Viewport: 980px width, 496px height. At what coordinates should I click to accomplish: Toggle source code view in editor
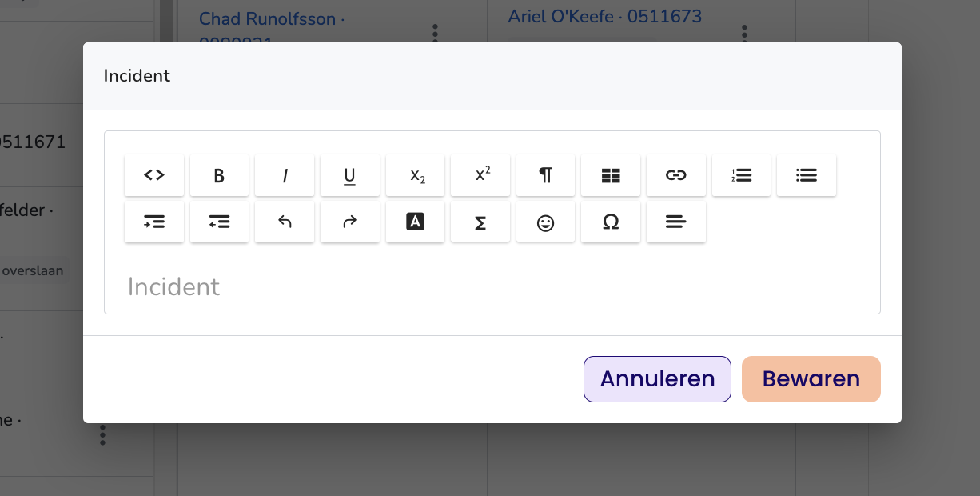[x=154, y=175]
